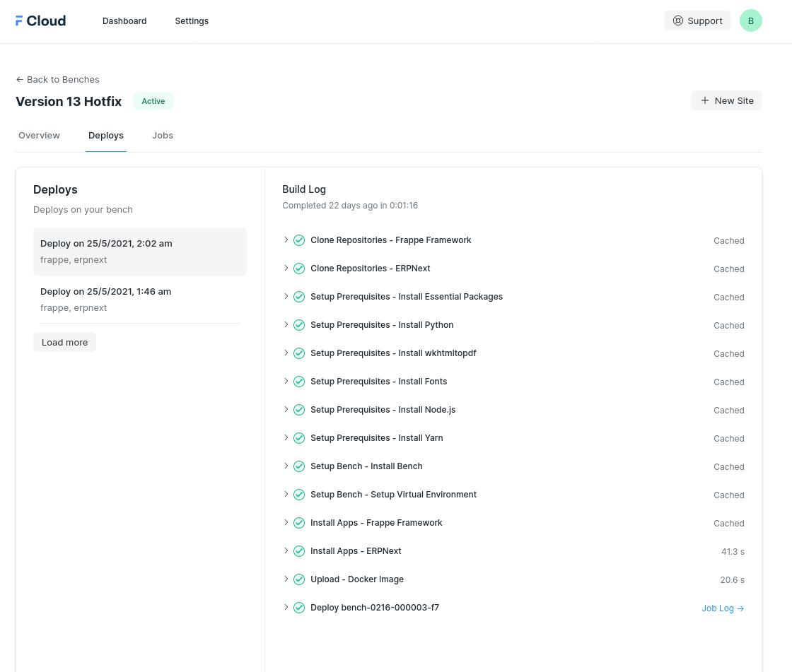Screen dimensions: 792x672
Task: Open the Overview tab
Action: [x=39, y=135]
